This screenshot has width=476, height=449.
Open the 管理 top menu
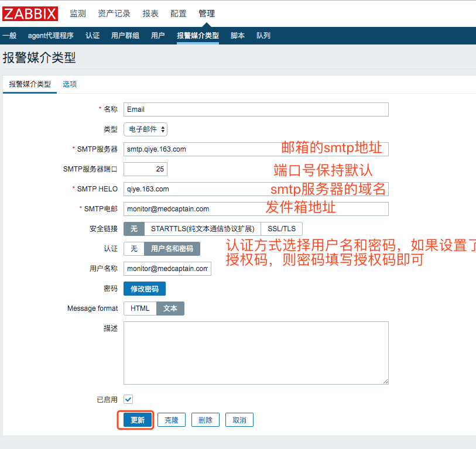pyautogui.click(x=207, y=13)
